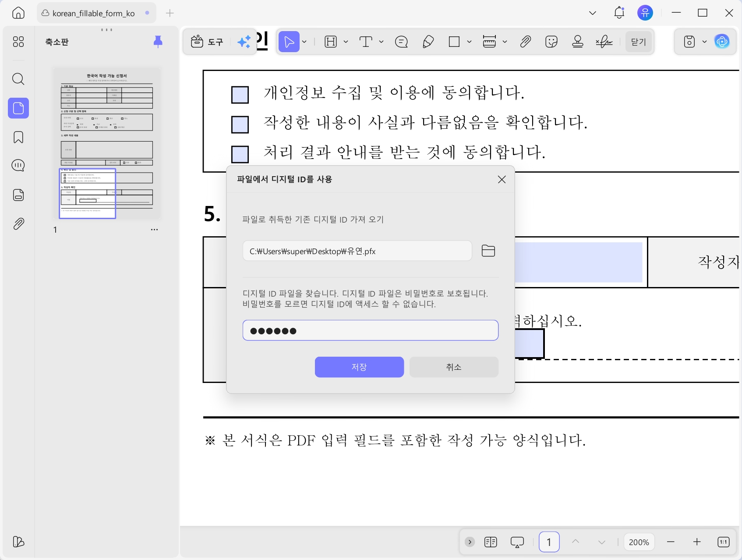This screenshot has height=560, width=742.
Task: Go to next page arrow
Action: click(x=602, y=542)
